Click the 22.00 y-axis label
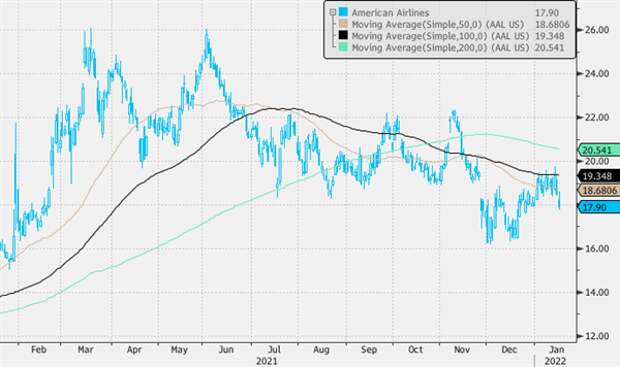Screen dimensions: 620x367 point(597,117)
